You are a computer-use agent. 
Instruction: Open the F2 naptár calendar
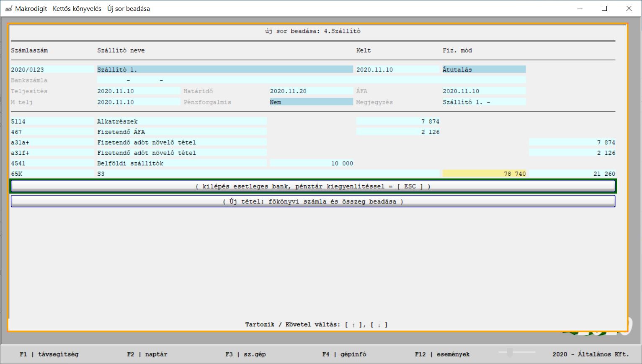click(x=147, y=354)
